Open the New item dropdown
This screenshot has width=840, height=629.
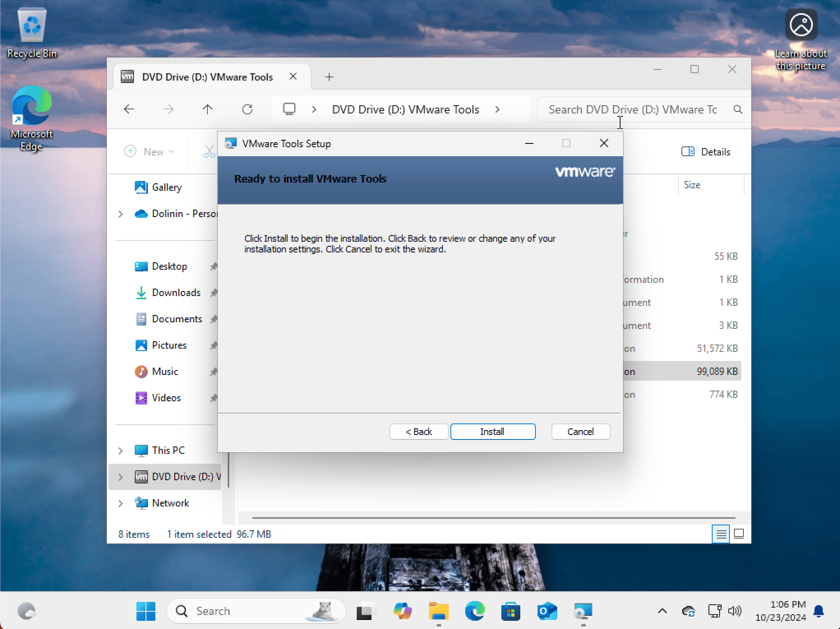[x=149, y=152]
